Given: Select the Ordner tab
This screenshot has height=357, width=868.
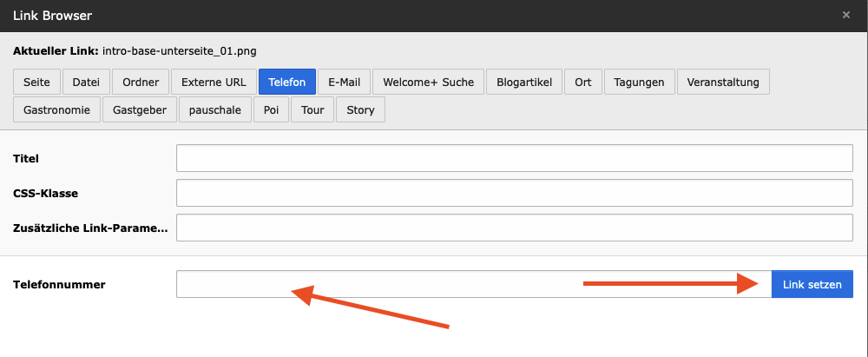Looking at the screenshot, I should tap(141, 82).
